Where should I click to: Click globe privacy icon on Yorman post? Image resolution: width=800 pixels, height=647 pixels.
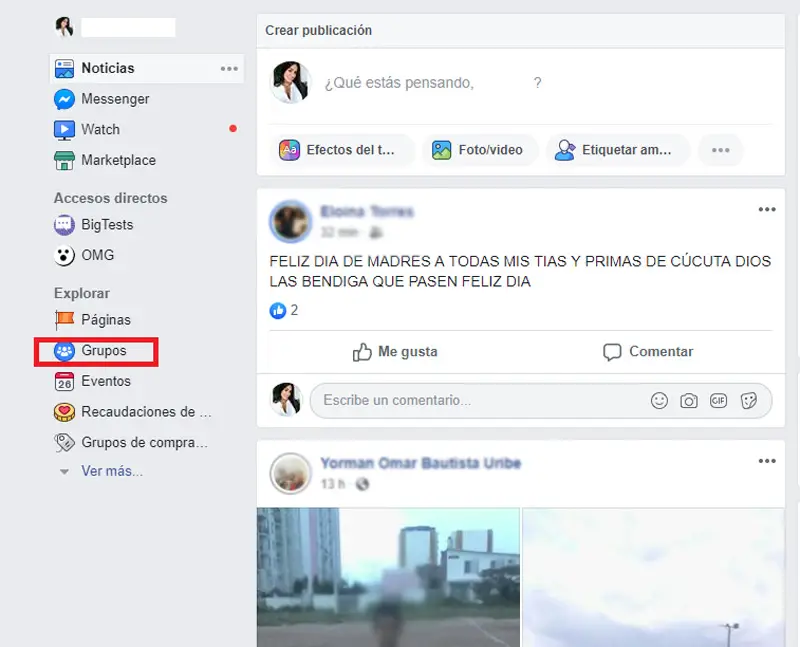(362, 484)
